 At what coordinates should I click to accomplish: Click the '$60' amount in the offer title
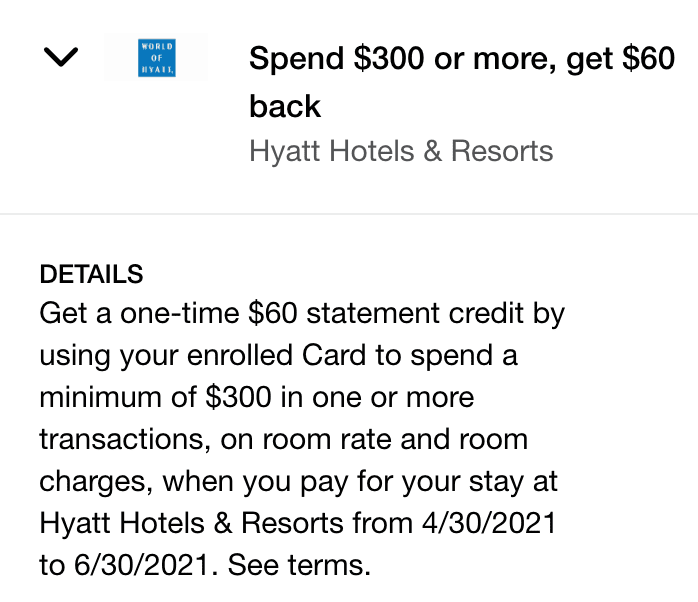pyautogui.click(x=649, y=58)
